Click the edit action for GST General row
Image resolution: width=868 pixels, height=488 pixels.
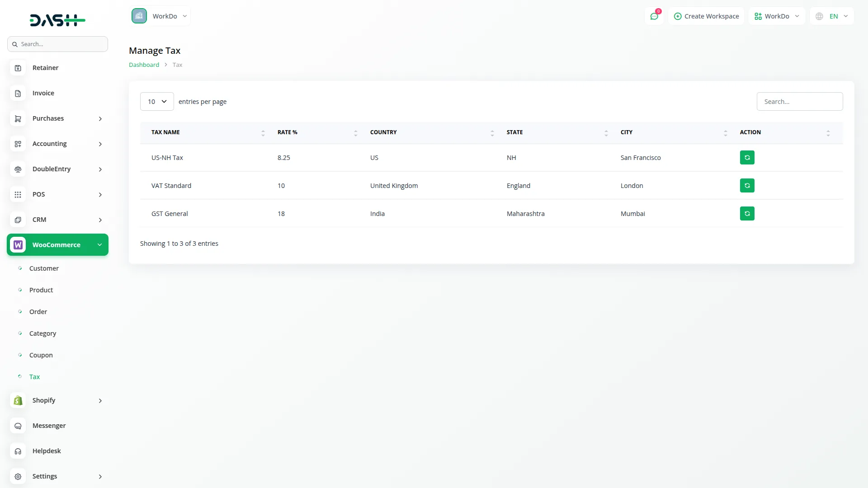pos(747,213)
